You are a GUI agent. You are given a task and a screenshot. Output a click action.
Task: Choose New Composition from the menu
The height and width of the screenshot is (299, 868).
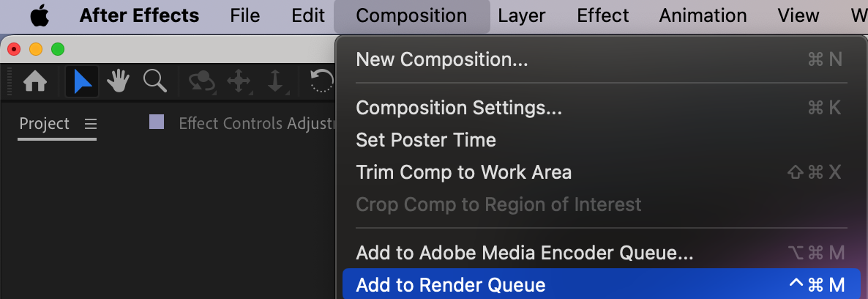[442, 59]
